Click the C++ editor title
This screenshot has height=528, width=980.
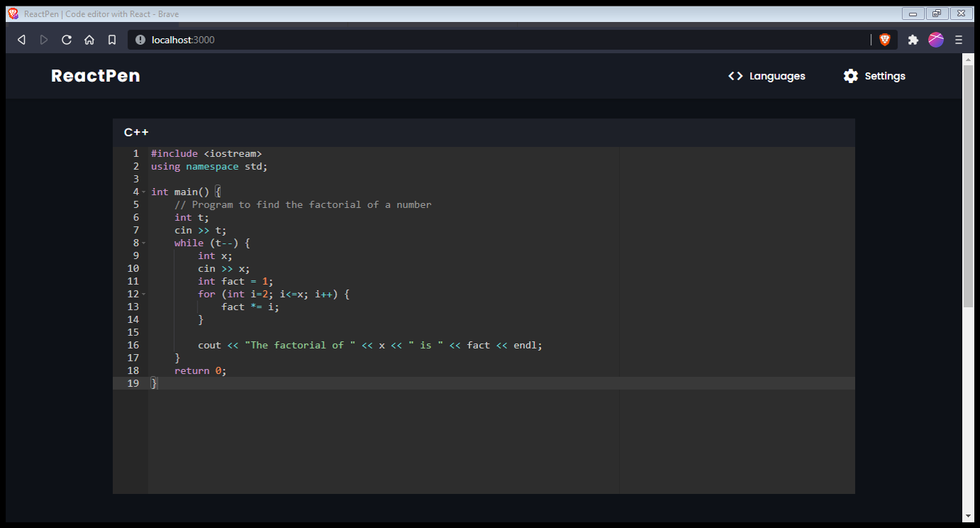tap(136, 132)
